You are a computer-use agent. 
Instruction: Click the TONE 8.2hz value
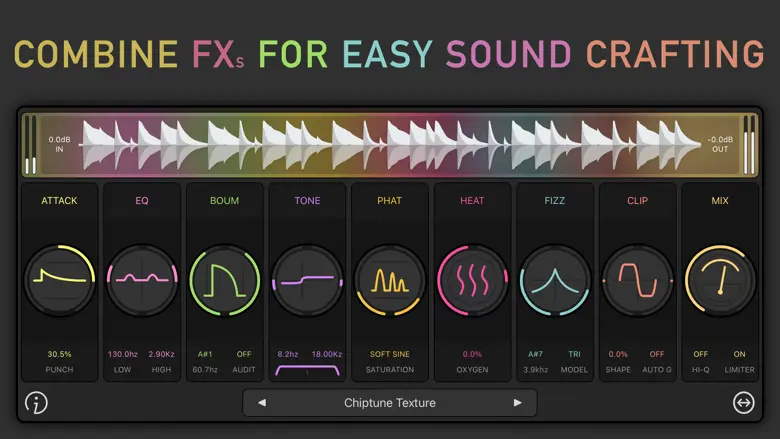288,354
